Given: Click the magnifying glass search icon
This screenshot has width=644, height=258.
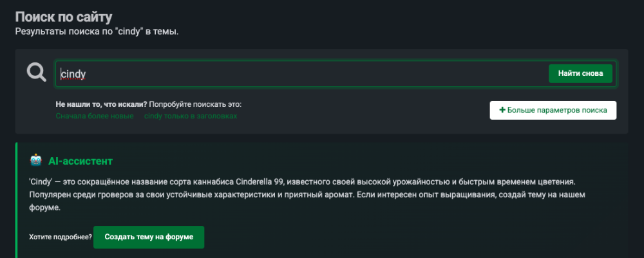Looking at the screenshot, I should click(37, 73).
